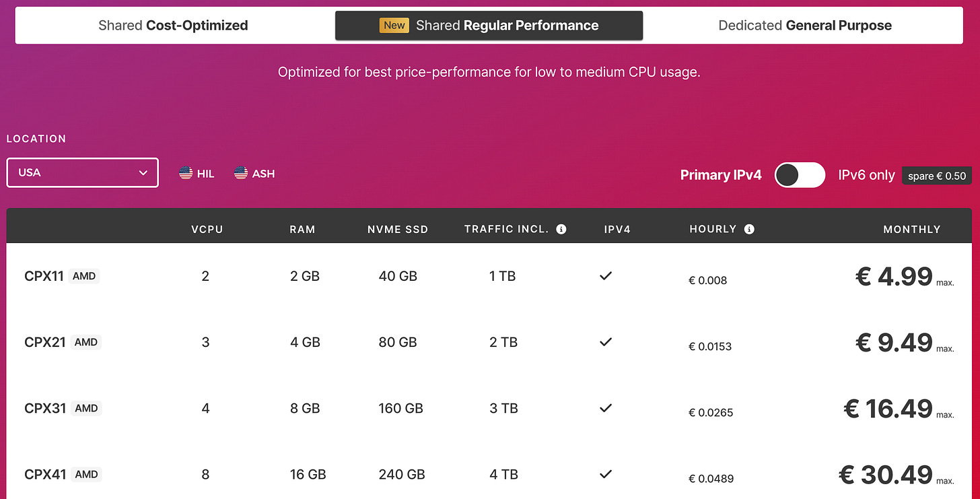Click the US flag icon beside ASH
This screenshot has height=499, width=980.
point(241,173)
